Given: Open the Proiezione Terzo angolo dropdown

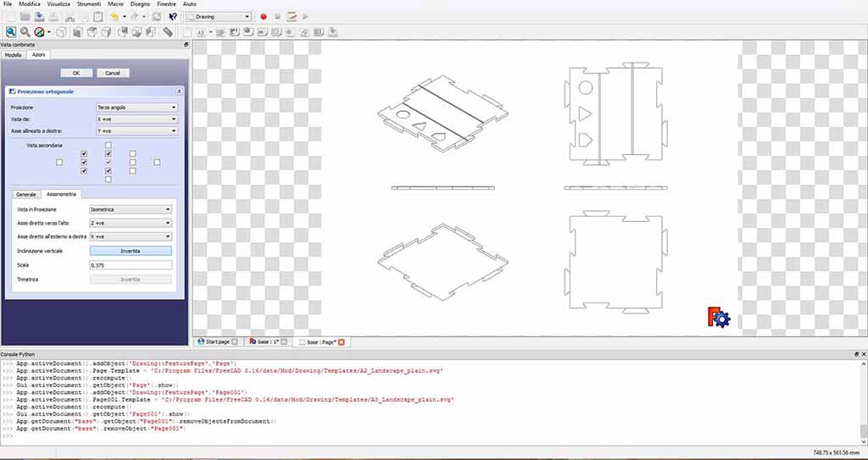Looking at the screenshot, I should click(136, 108).
